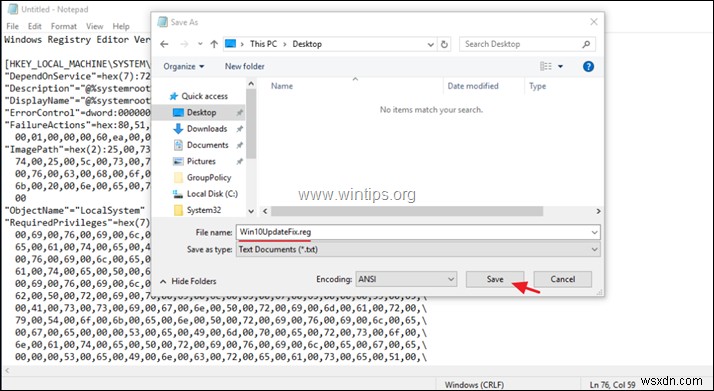714x391 pixels.
Task: Click the Downloads pin icon in navigation pane
Action: (240, 129)
